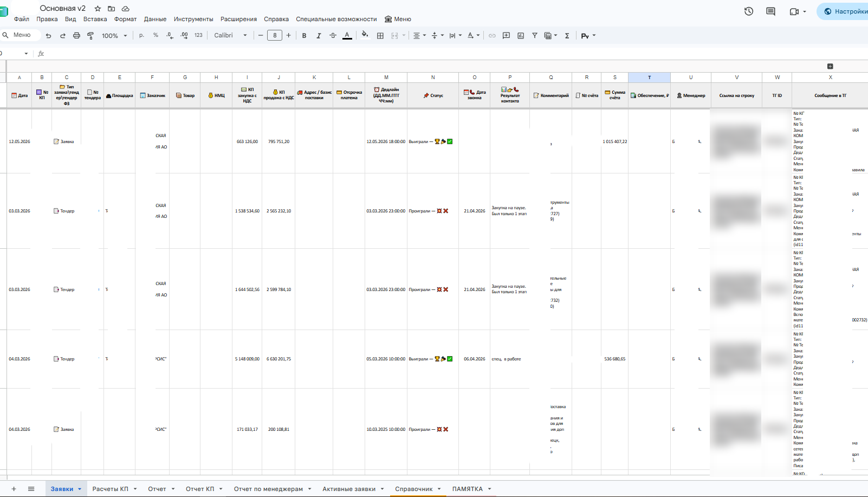Insert a link using the chain icon
The width and height of the screenshot is (868, 497).
point(492,36)
